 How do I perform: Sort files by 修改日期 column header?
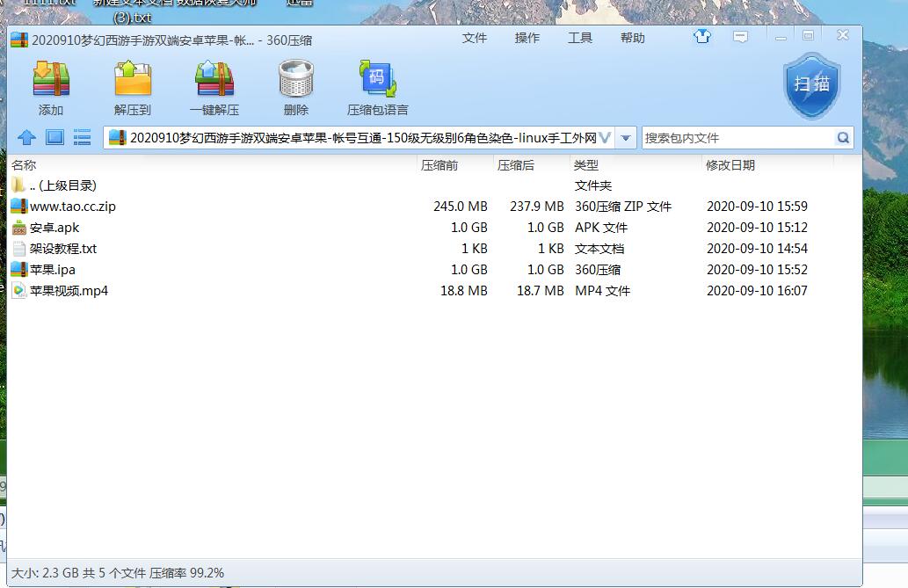tap(730, 165)
